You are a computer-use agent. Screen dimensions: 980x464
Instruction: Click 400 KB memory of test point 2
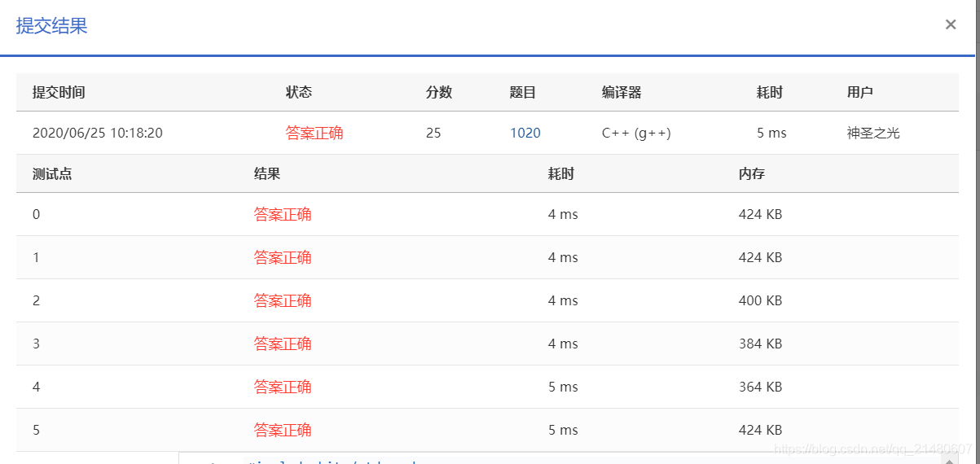pos(760,300)
